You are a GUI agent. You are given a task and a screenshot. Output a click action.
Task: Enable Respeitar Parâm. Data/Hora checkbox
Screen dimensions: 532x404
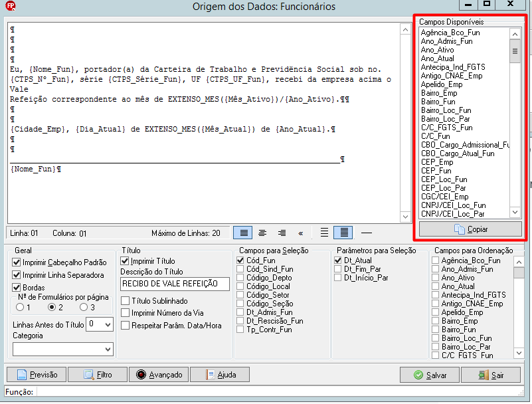(x=126, y=325)
